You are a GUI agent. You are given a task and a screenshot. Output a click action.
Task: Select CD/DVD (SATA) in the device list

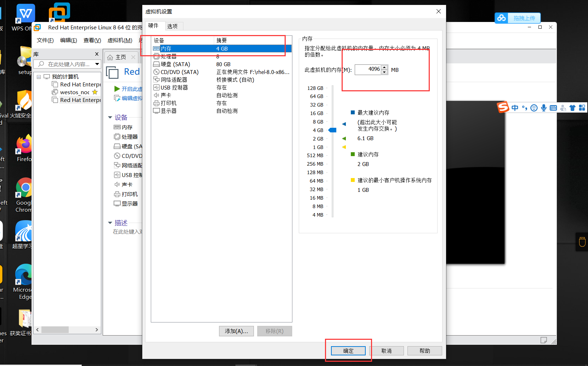[222, 72]
